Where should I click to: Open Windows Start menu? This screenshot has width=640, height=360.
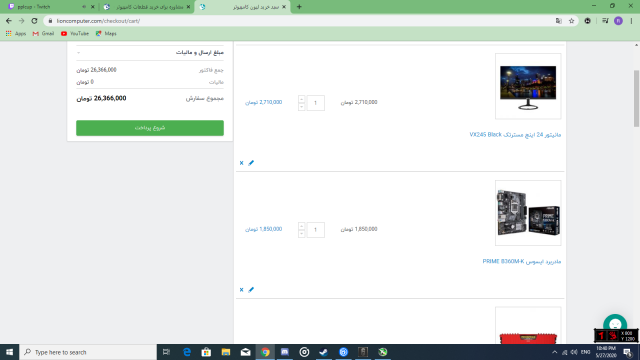click(x=9, y=352)
